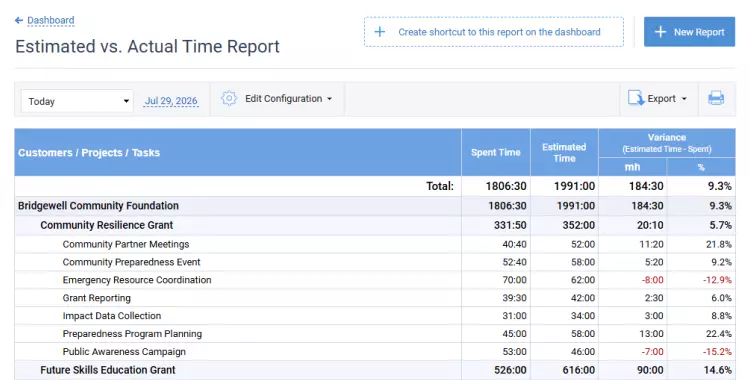Select the Bridgewell Community Foundation customer row
Screen dimensions: 750x380
[375, 206]
